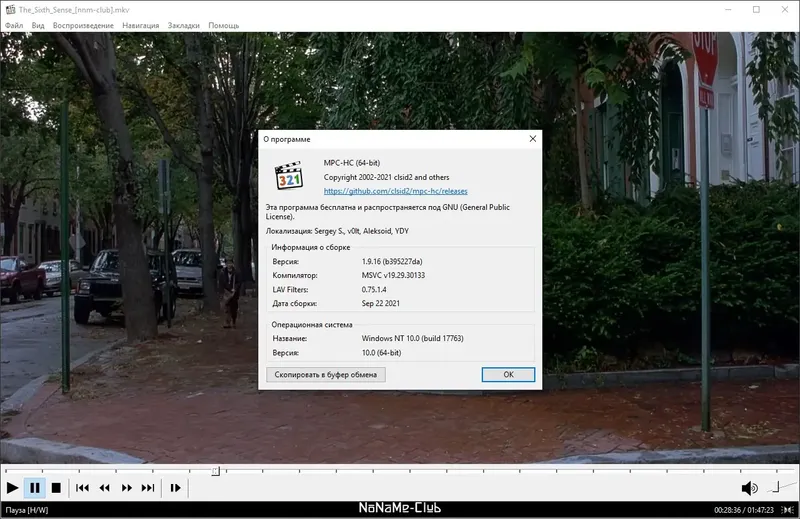Screen dimensions: 800x519
Task: Stop playback with the Stop button
Action: click(56, 488)
